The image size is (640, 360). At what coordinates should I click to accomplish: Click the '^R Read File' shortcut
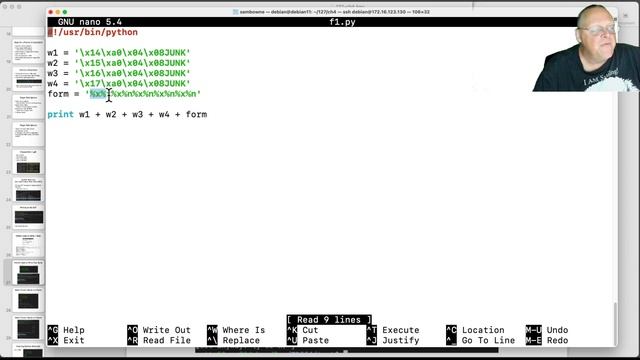[x=159, y=340]
